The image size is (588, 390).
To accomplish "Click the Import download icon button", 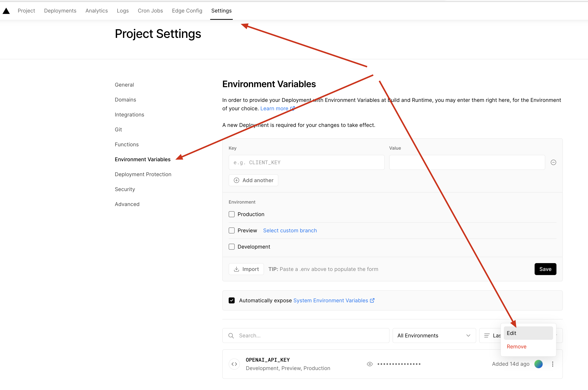I will [x=246, y=269].
